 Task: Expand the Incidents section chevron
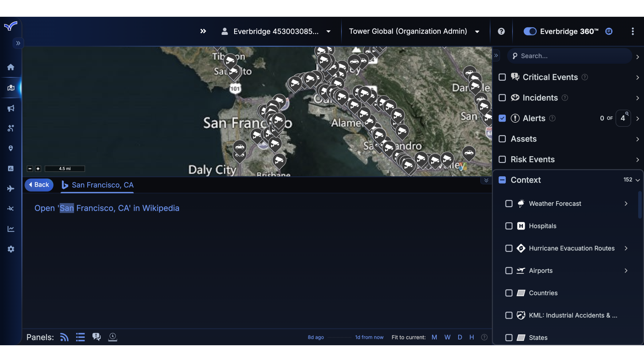pos(637,98)
